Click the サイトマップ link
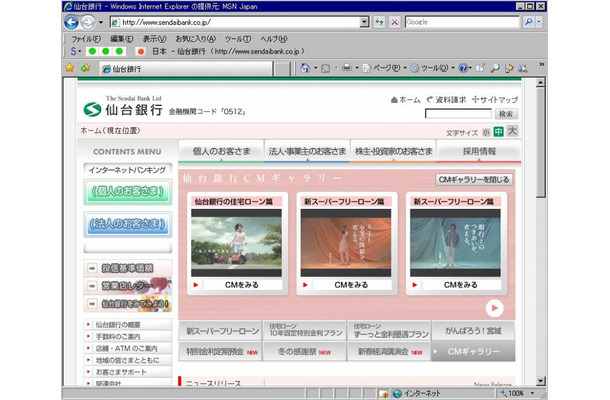 [495, 100]
